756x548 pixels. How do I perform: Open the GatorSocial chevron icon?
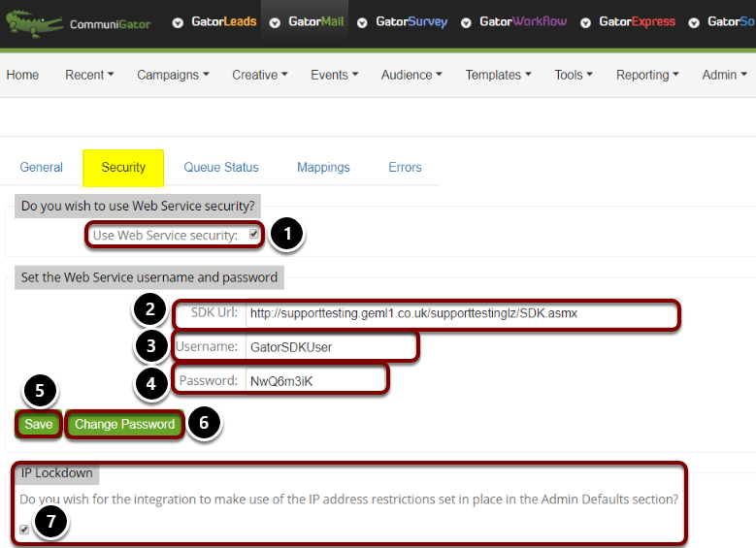694,22
